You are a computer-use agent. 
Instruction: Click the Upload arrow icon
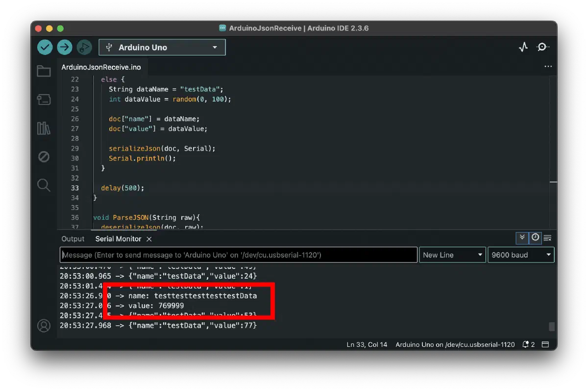64,47
